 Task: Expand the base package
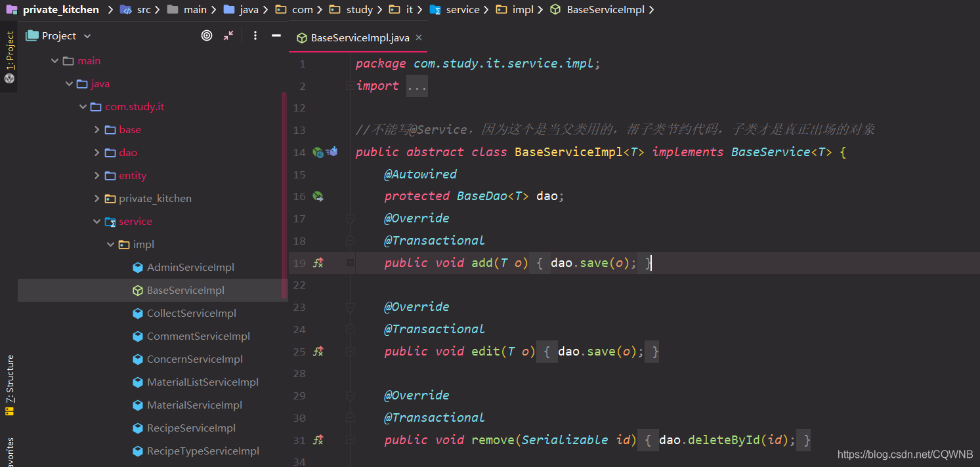point(96,130)
